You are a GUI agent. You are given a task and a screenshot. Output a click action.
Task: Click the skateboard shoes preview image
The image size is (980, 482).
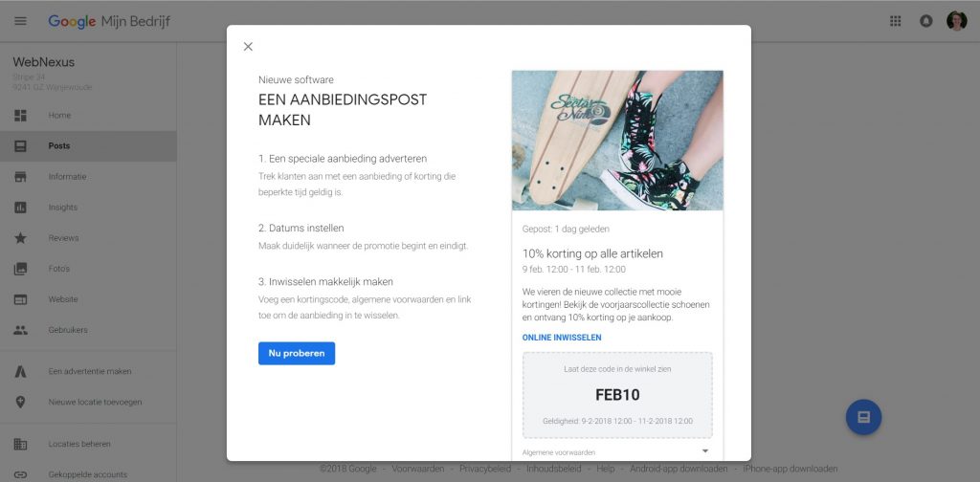coord(617,141)
